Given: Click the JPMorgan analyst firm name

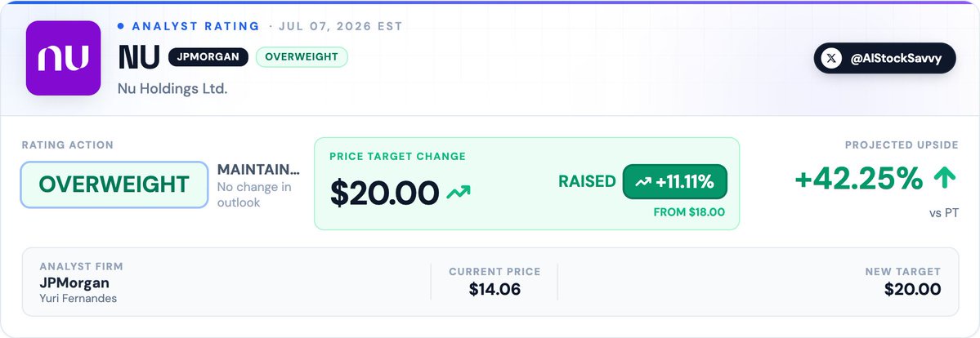Looking at the screenshot, I should tap(74, 282).
